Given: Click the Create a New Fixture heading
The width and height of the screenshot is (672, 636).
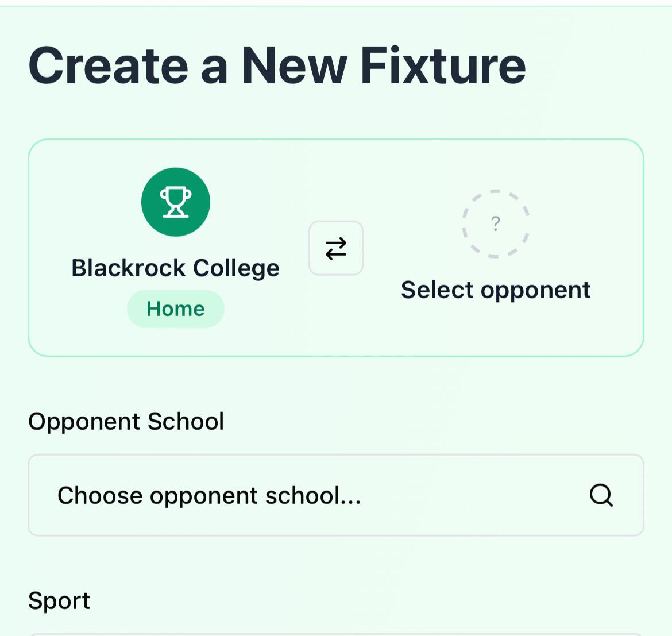Looking at the screenshot, I should [277, 65].
